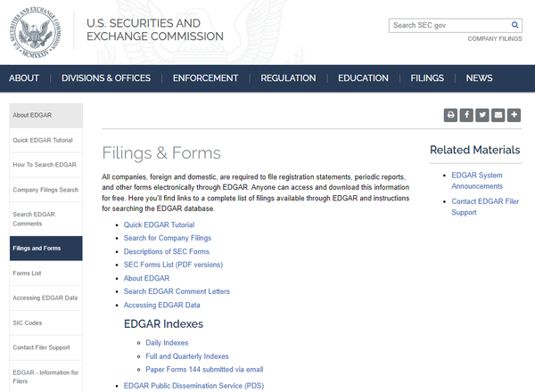
Task: Open the Enforcement menu
Action: (205, 78)
